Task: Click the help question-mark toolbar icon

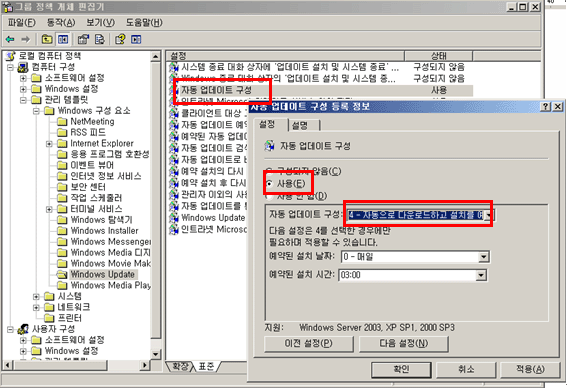Action: point(120,39)
